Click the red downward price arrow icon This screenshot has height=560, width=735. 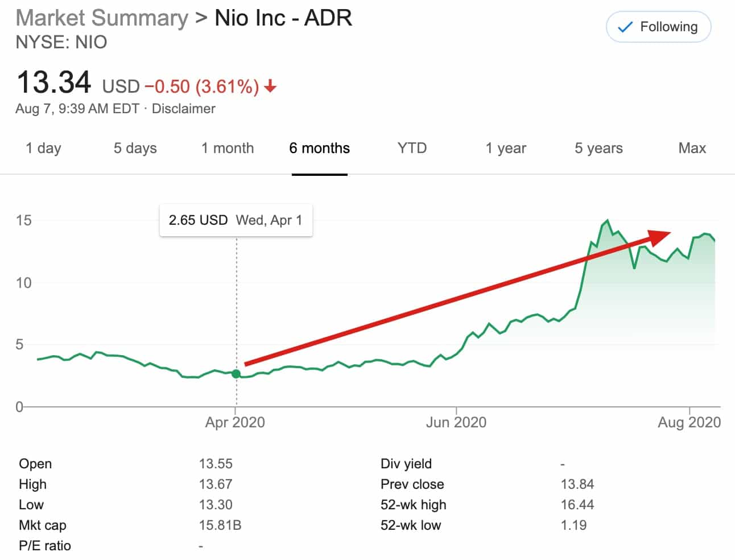click(270, 87)
